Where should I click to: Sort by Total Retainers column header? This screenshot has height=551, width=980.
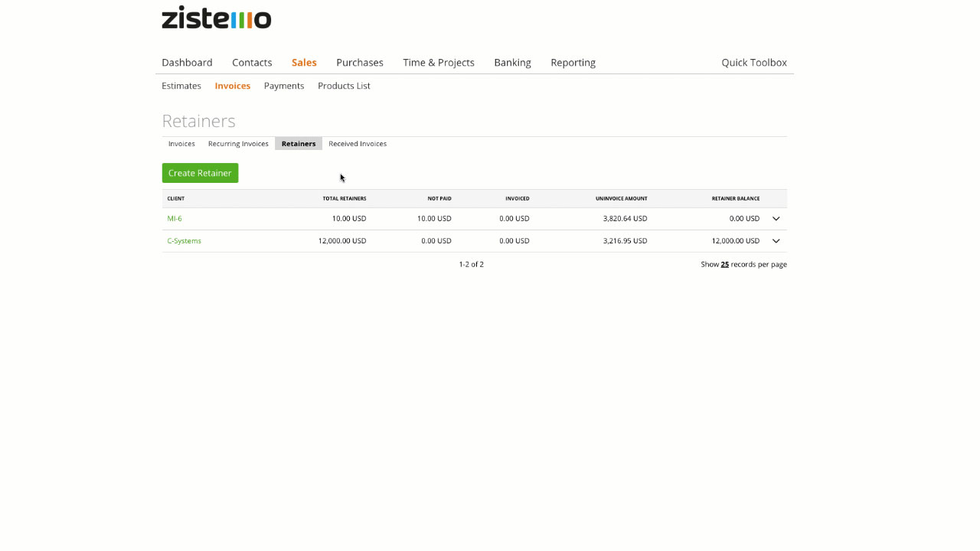[345, 199]
